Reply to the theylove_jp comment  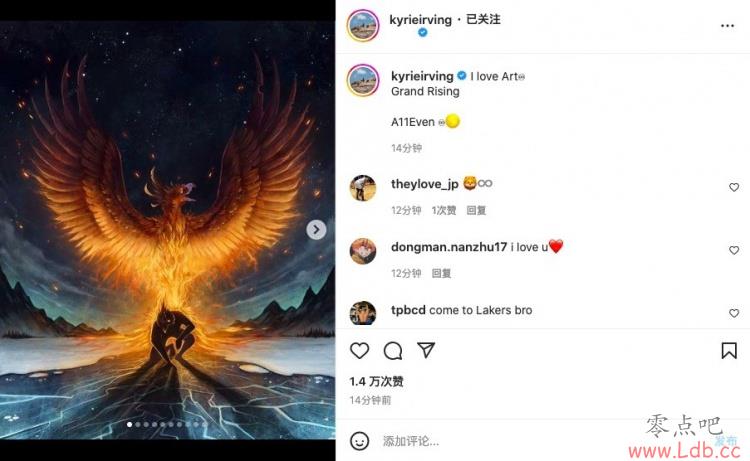(476, 210)
